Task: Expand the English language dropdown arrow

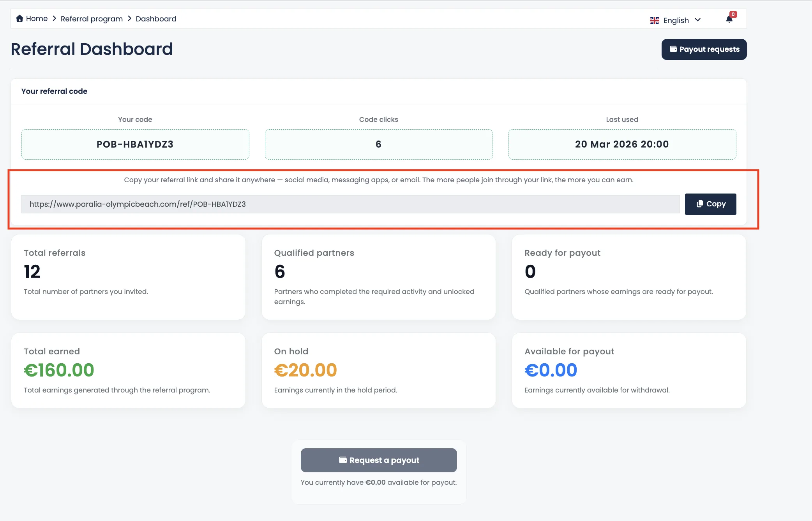Action: pos(698,20)
